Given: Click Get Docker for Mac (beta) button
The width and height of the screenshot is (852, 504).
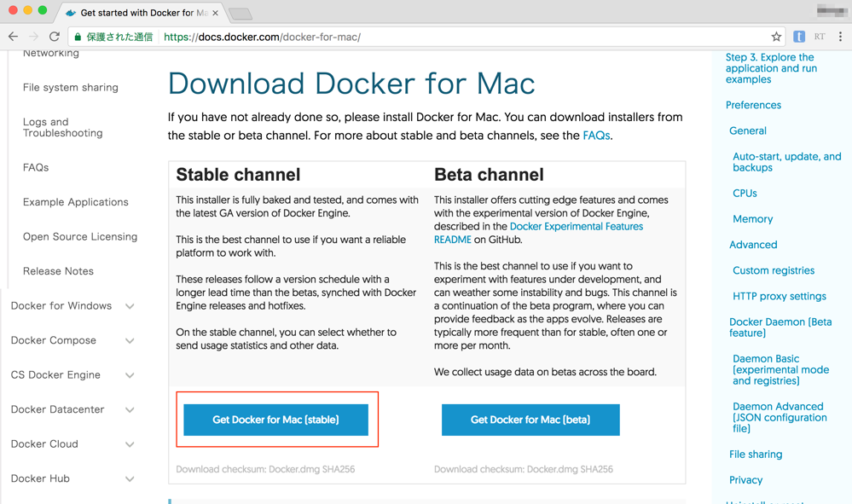Looking at the screenshot, I should (530, 420).
